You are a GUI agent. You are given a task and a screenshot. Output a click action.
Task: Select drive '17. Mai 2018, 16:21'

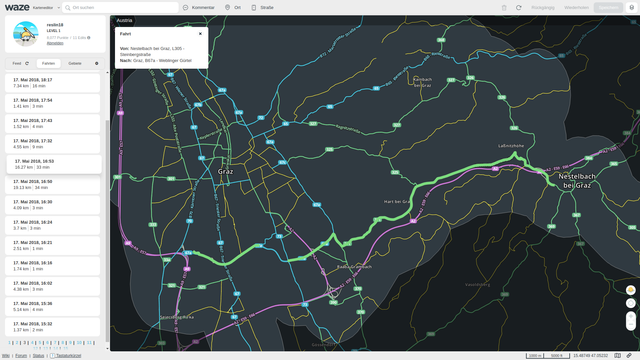pos(53,245)
